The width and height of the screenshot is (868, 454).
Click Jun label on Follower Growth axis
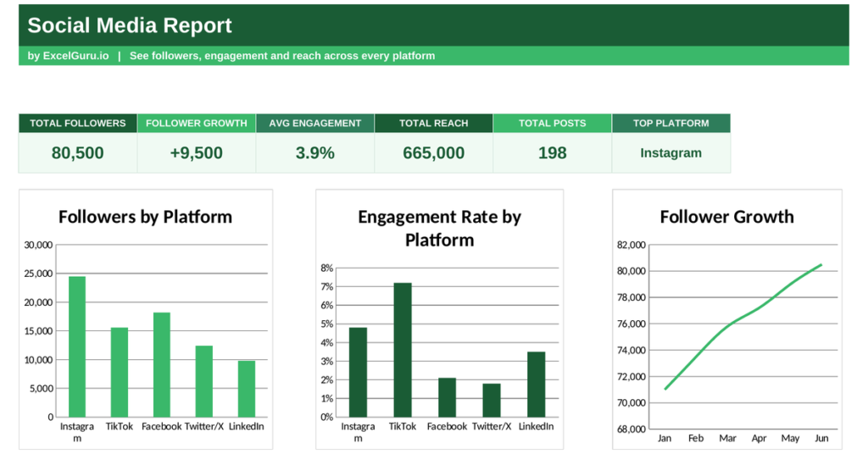coord(821,438)
